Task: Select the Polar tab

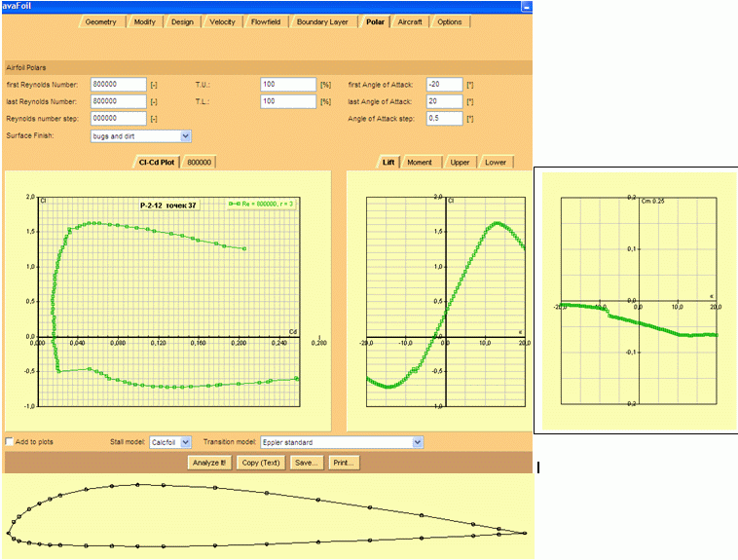Action: (375, 21)
